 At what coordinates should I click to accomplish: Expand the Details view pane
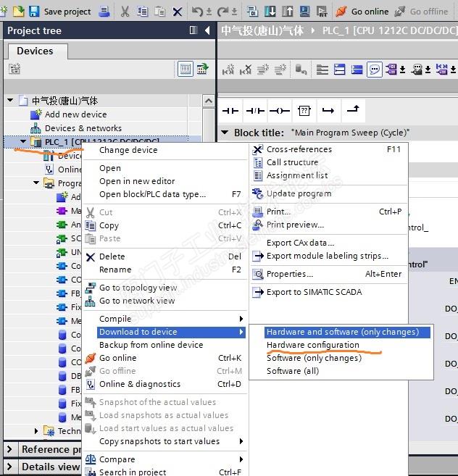point(9,467)
